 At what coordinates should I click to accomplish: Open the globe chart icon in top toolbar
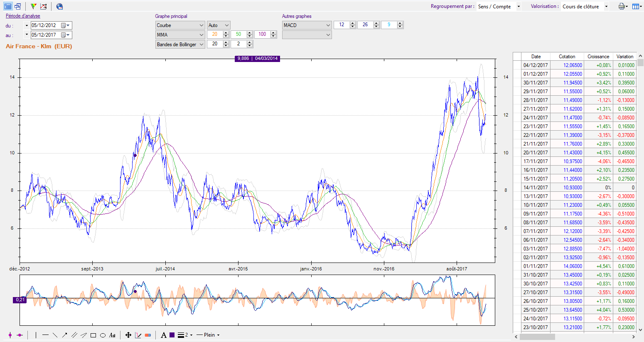[x=59, y=6]
